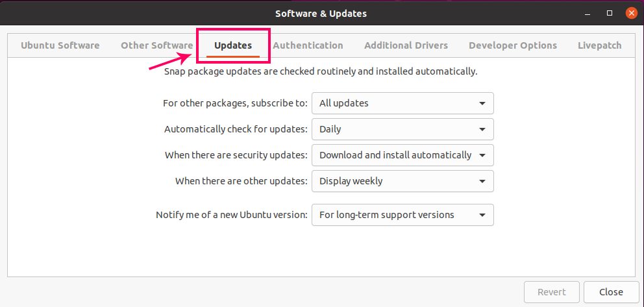This screenshot has width=644, height=307.
Task: Switch to the Ubuntu Software tab
Action: coord(60,45)
